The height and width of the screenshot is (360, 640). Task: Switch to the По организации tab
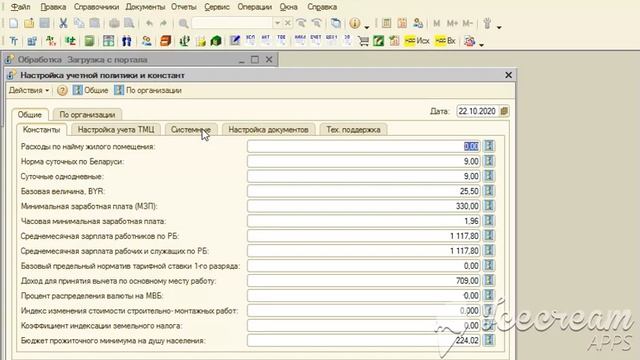87,115
